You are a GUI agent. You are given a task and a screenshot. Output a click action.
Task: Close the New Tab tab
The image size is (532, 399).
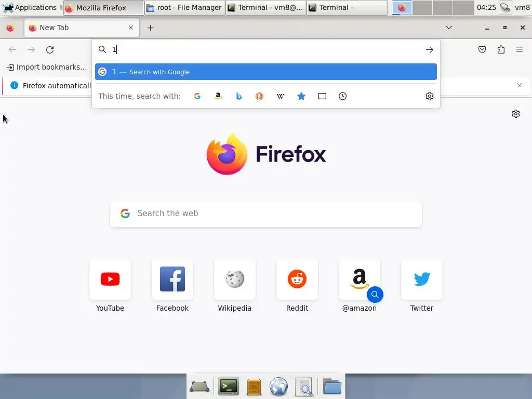(131, 28)
